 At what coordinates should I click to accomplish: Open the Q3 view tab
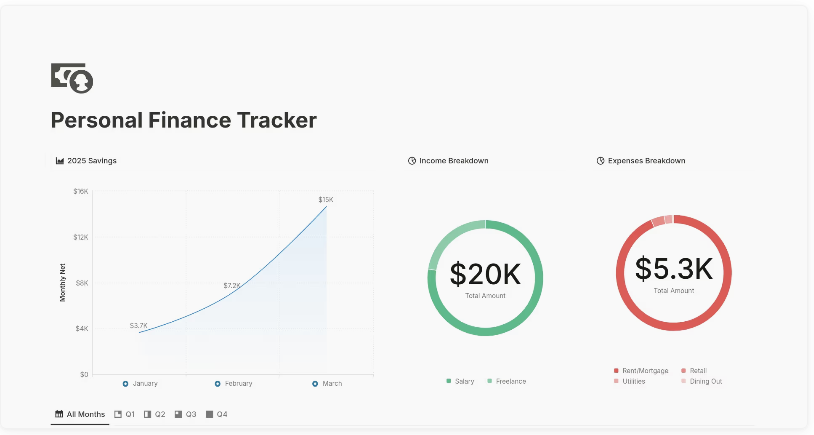point(186,414)
